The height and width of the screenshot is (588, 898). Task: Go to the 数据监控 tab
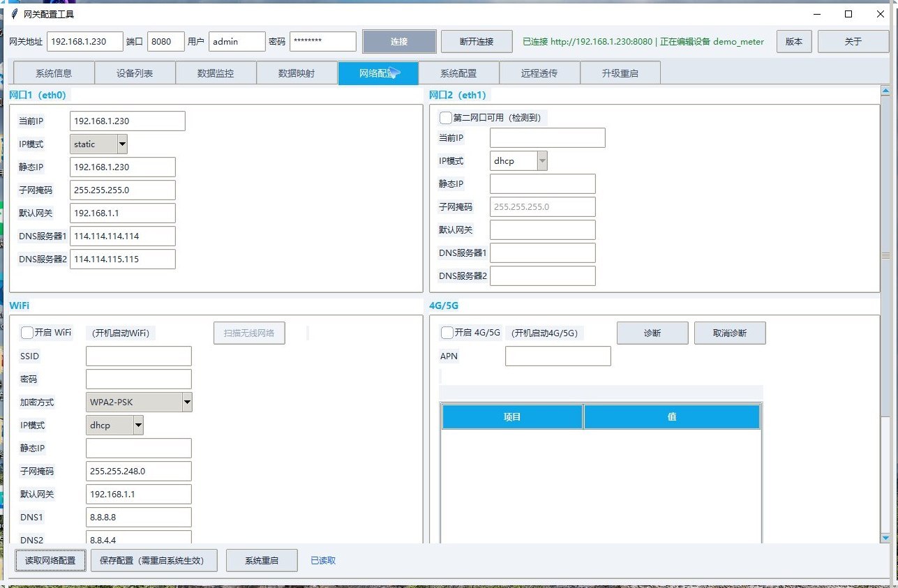tap(216, 73)
